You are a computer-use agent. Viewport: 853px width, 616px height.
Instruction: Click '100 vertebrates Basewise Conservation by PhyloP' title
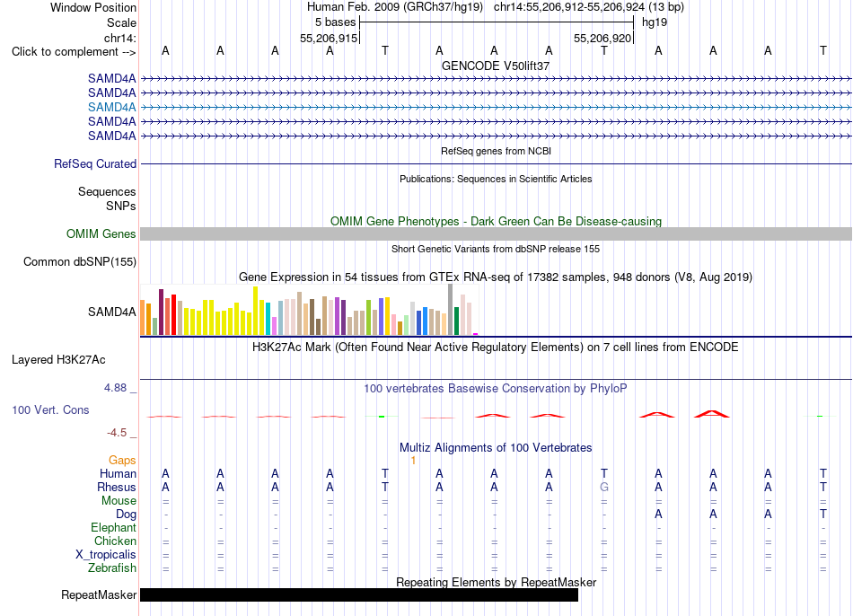[x=496, y=389]
